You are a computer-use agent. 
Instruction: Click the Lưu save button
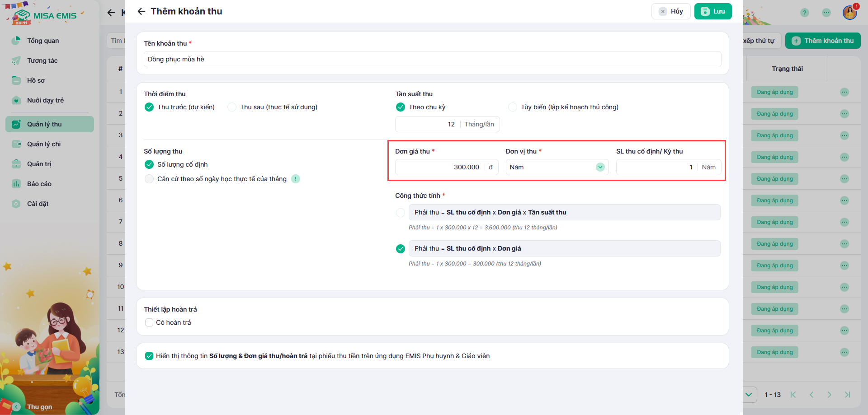713,11
